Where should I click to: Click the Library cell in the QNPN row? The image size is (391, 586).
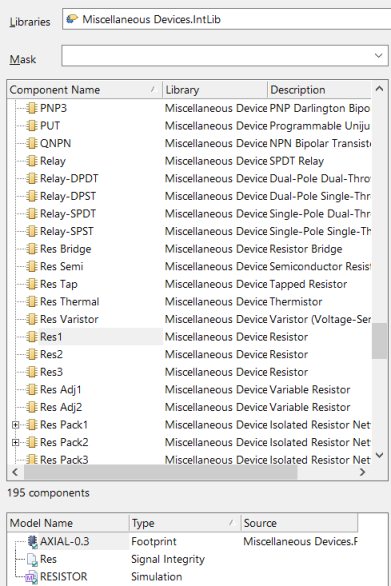point(216,144)
